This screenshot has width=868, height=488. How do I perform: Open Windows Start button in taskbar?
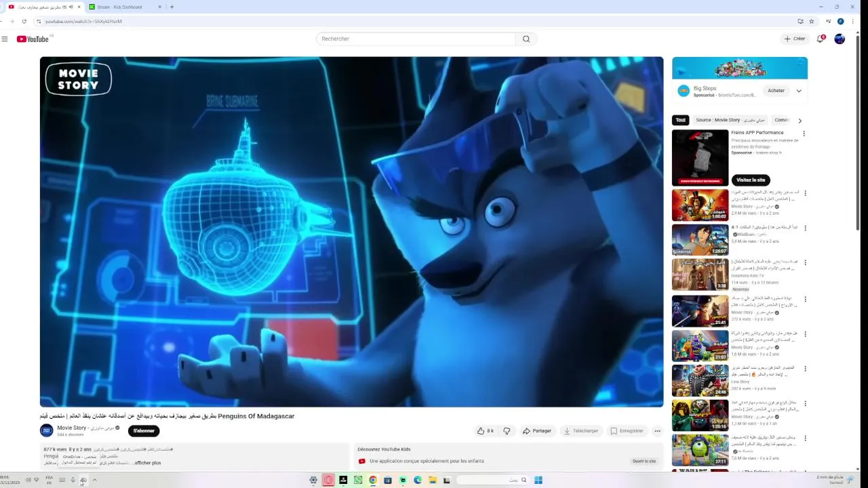(x=538, y=480)
